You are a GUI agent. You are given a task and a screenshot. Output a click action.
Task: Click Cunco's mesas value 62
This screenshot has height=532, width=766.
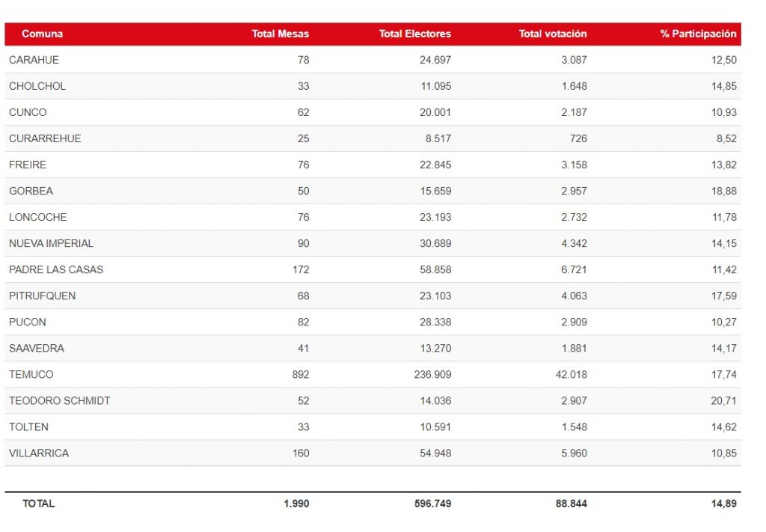(304, 112)
